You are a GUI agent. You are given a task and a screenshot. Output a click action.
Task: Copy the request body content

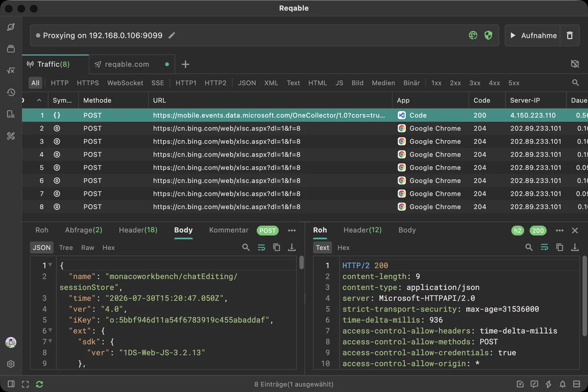pos(276,247)
